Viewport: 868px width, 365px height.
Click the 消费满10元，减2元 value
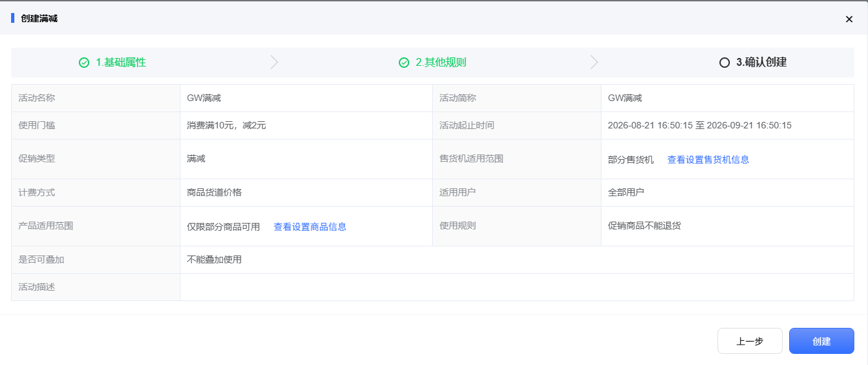(x=227, y=126)
